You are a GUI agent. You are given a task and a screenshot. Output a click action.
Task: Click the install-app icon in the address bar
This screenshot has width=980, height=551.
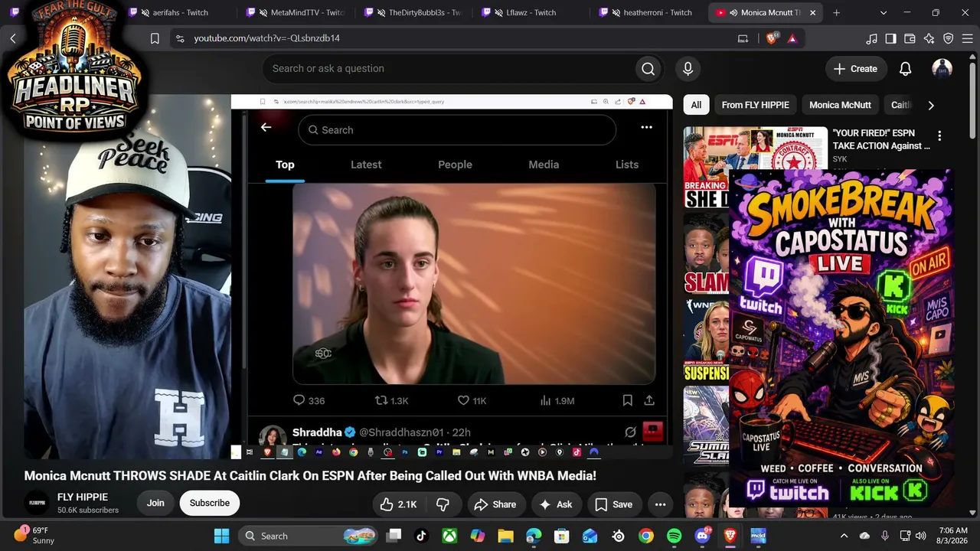coord(743,38)
